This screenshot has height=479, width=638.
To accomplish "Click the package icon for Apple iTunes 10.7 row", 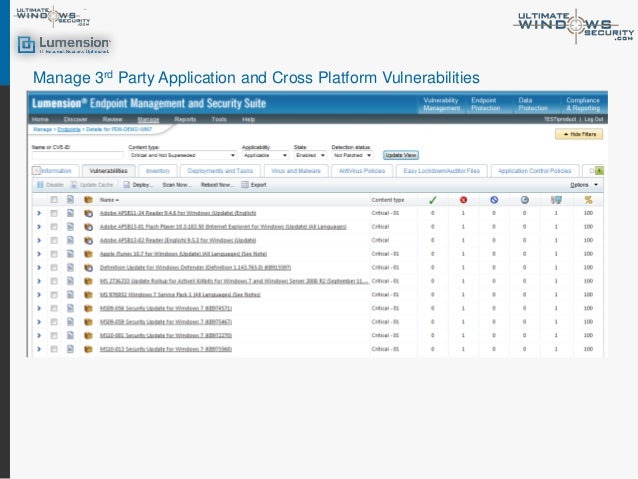I will click(x=88, y=254).
